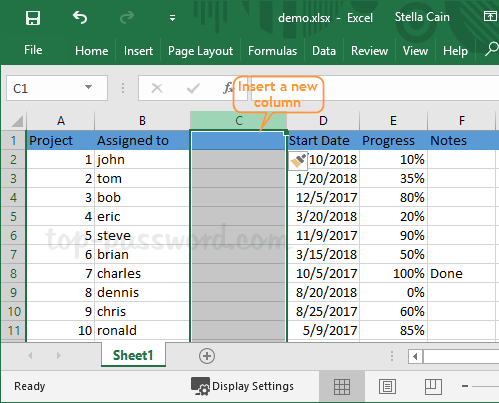This screenshot has width=499, height=403.
Task: Click Display Settings in status bar
Action: pyautogui.click(x=242, y=386)
